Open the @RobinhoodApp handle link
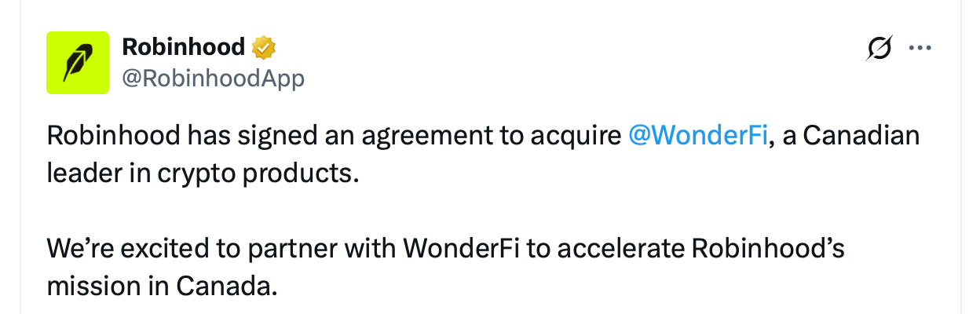The image size is (980, 314). point(213,78)
